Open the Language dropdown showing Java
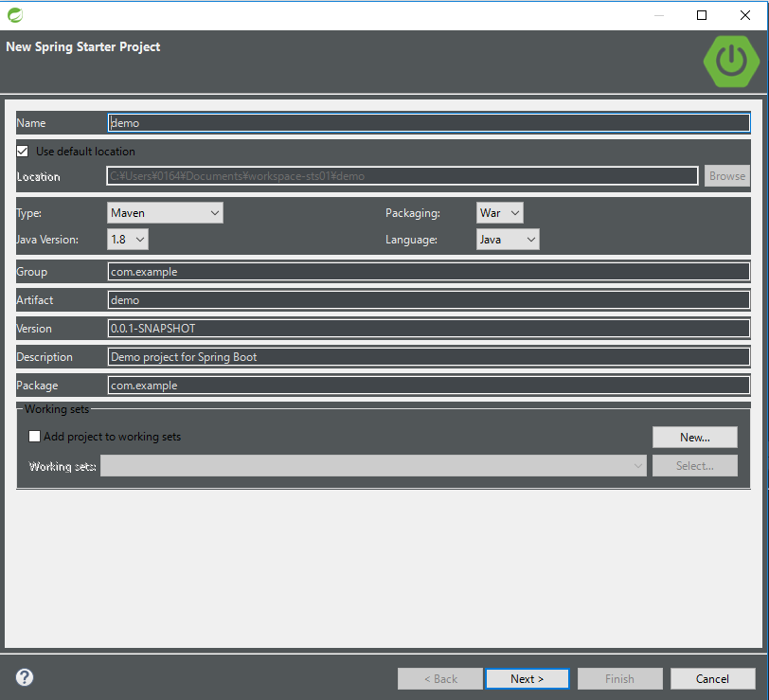Image resolution: width=769 pixels, height=700 pixels. pyautogui.click(x=508, y=240)
